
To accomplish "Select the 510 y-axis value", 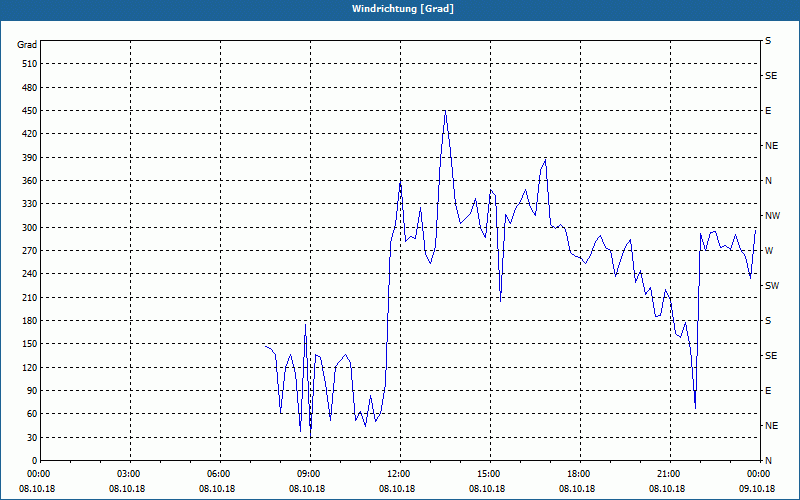I will 30,64.
